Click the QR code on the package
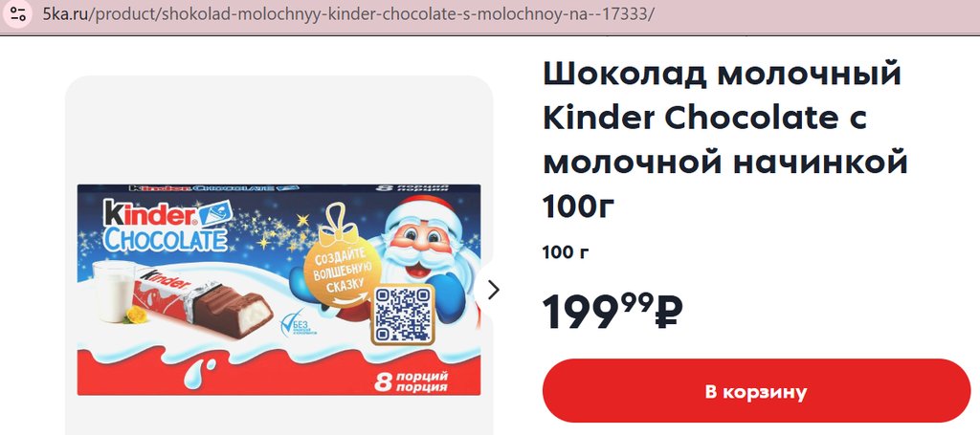 pos(403,315)
